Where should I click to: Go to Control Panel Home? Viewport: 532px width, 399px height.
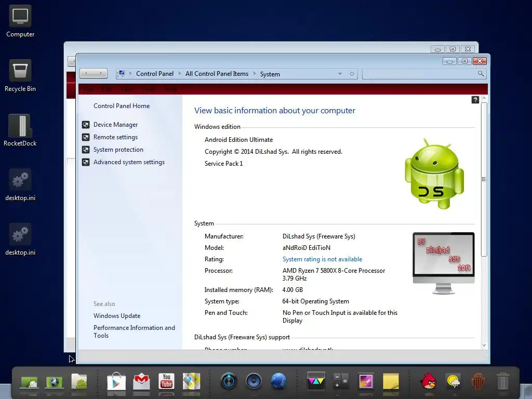[122, 106]
